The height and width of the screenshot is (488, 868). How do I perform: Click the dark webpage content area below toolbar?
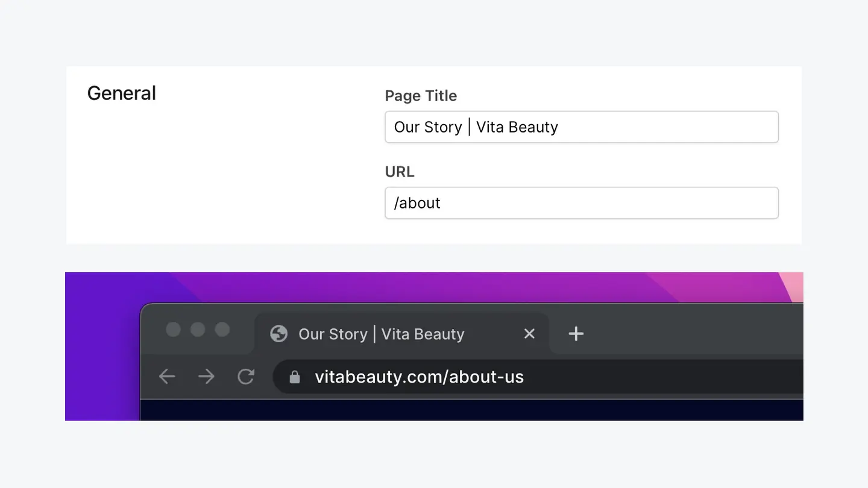470,411
